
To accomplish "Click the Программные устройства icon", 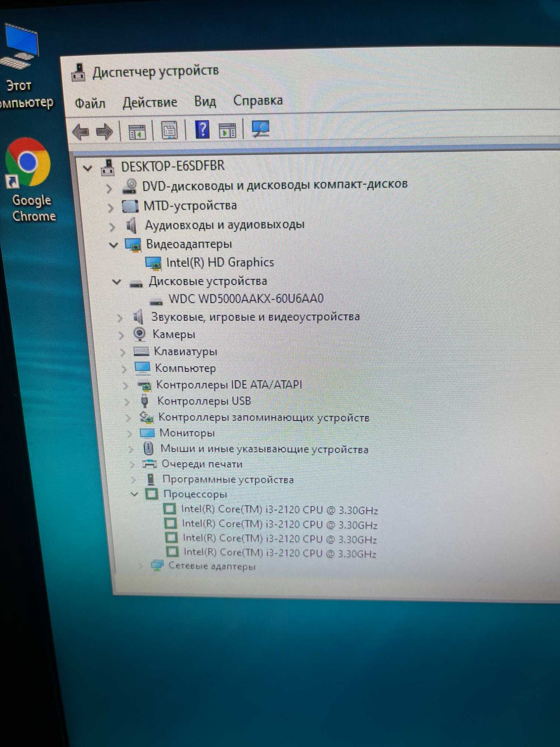I will [x=151, y=479].
